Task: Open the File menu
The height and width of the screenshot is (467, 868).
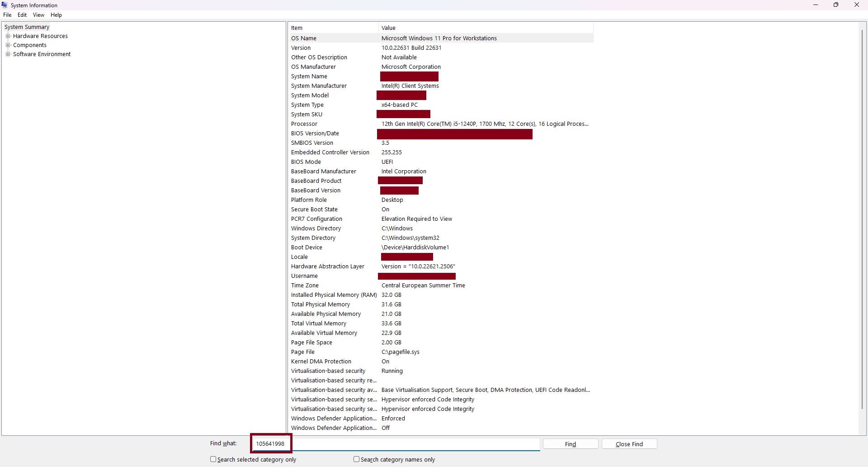Action: pos(7,15)
